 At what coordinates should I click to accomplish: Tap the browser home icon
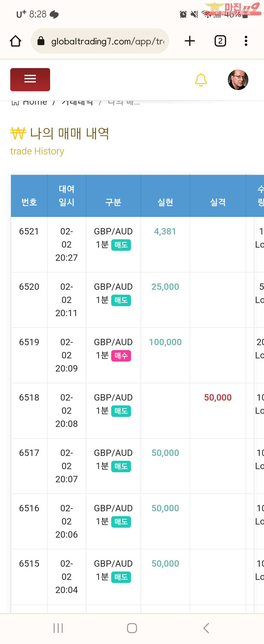[x=16, y=41]
